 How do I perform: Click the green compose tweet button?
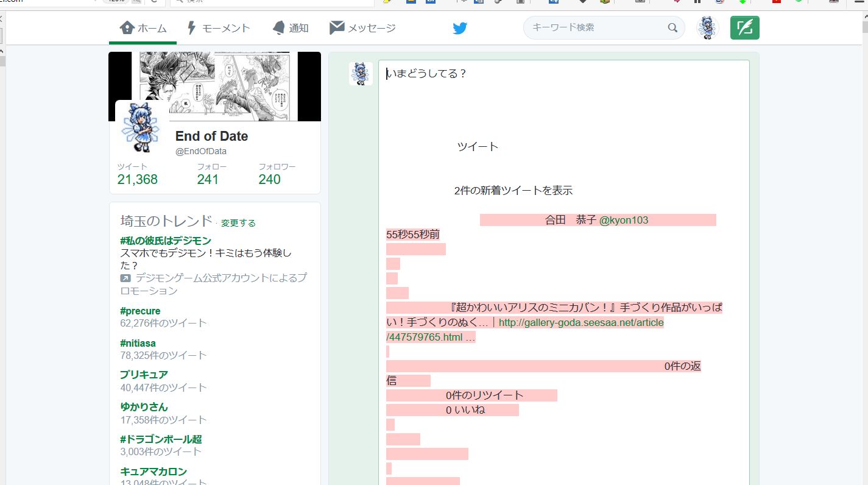click(745, 27)
